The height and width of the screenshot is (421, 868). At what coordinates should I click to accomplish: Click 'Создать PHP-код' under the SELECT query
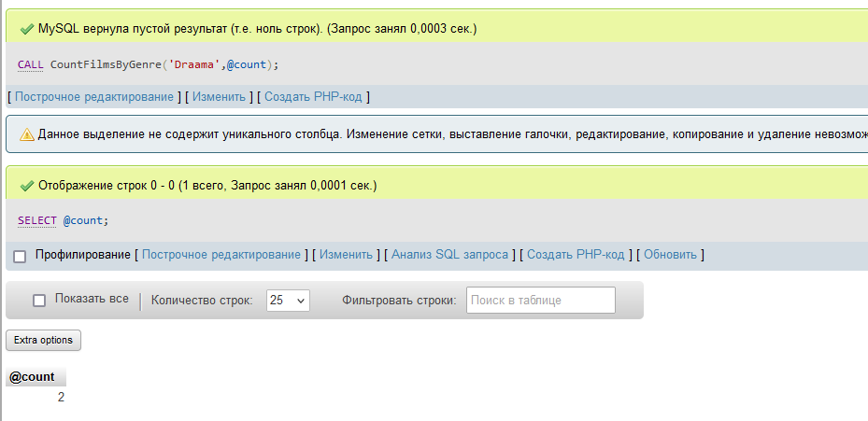pos(576,255)
